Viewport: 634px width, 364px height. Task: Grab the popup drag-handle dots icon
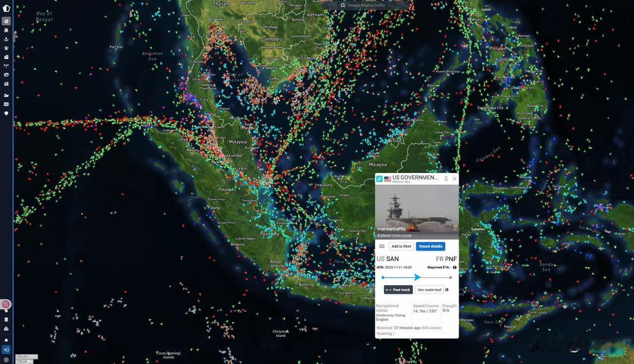(x=446, y=179)
